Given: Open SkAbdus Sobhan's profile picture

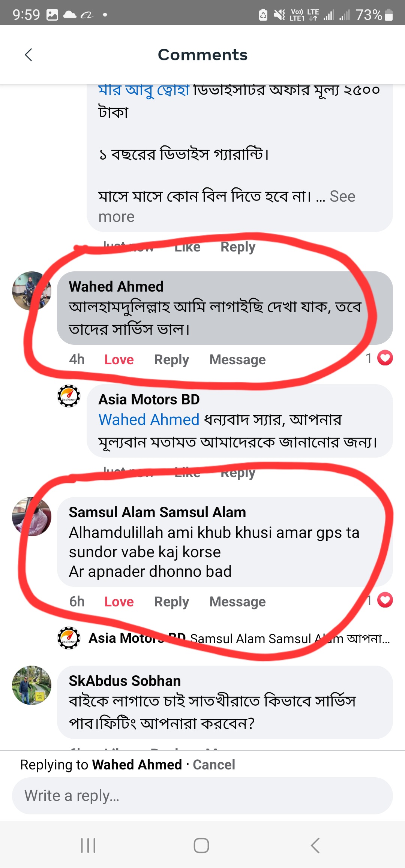Looking at the screenshot, I should tap(31, 685).
